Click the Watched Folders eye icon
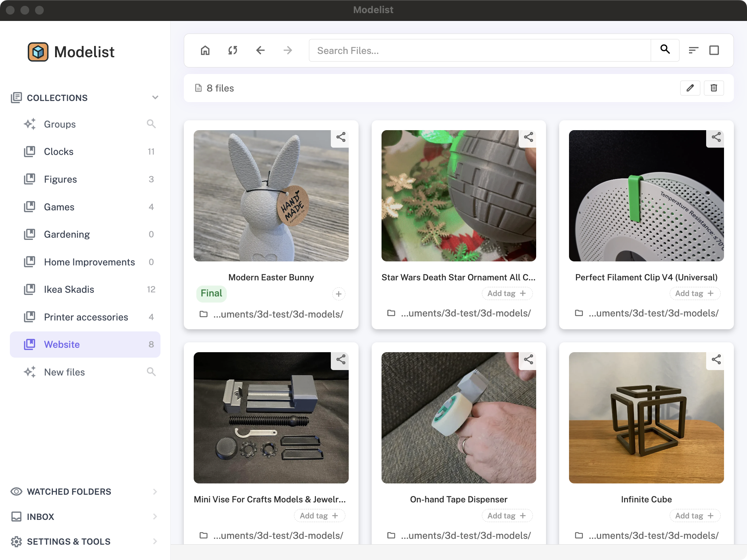The image size is (747, 560). coord(16,491)
